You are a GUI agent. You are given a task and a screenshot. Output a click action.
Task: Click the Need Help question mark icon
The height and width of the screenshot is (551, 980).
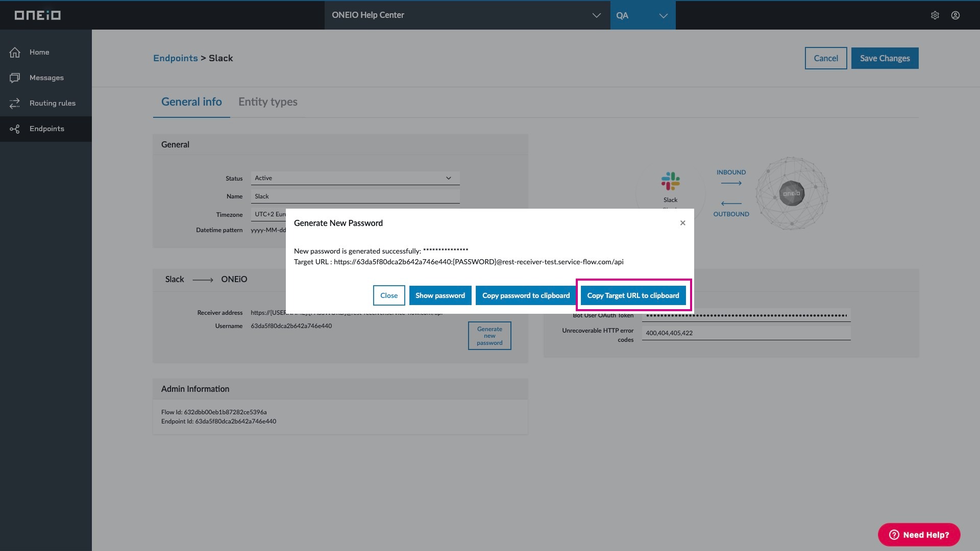[x=894, y=535]
